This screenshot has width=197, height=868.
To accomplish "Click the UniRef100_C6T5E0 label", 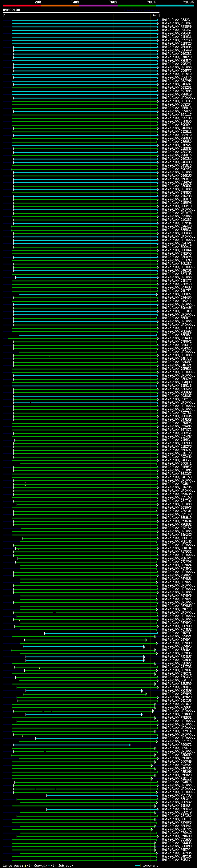I will (177, 74).
